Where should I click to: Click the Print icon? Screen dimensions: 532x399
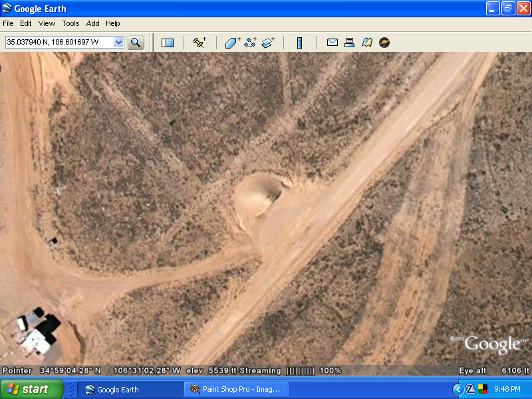350,43
